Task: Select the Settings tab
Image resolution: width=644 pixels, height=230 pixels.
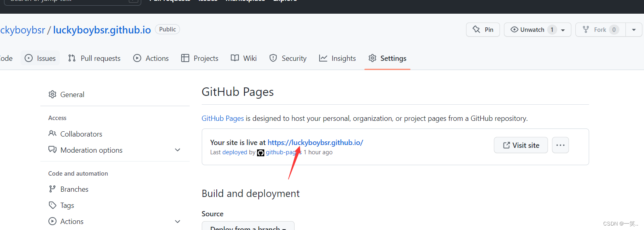Action: point(387,58)
